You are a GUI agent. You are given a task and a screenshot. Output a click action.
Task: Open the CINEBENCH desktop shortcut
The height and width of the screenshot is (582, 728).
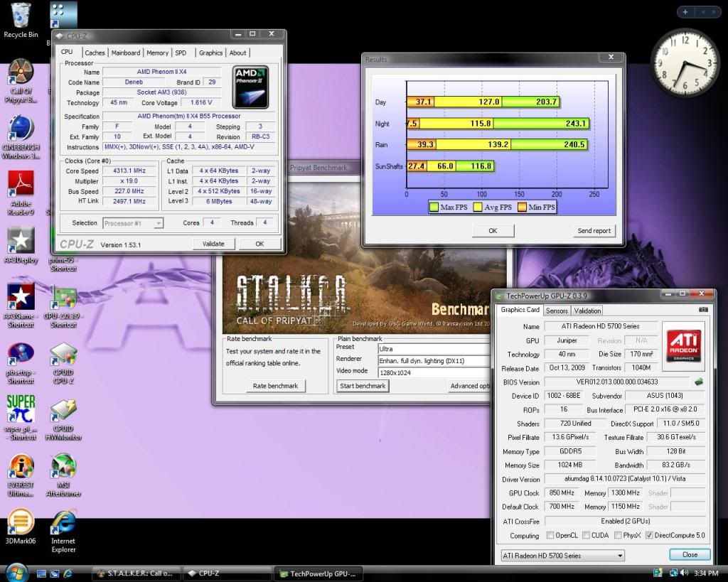21,129
